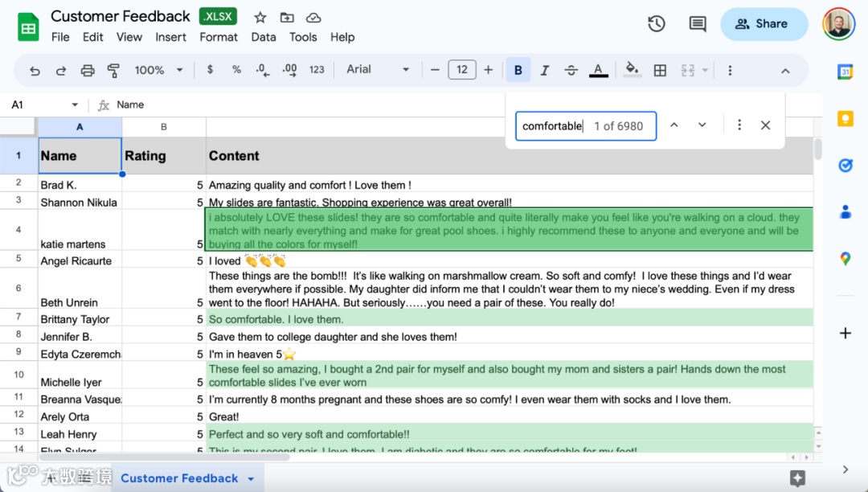Open Google Keep in side panel
This screenshot has width=868, height=492.
click(x=845, y=118)
